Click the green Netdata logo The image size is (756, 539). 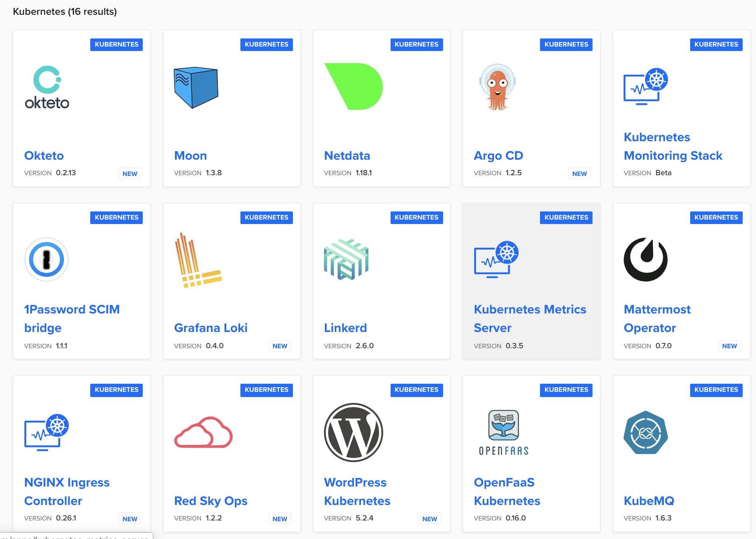pos(354,87)
